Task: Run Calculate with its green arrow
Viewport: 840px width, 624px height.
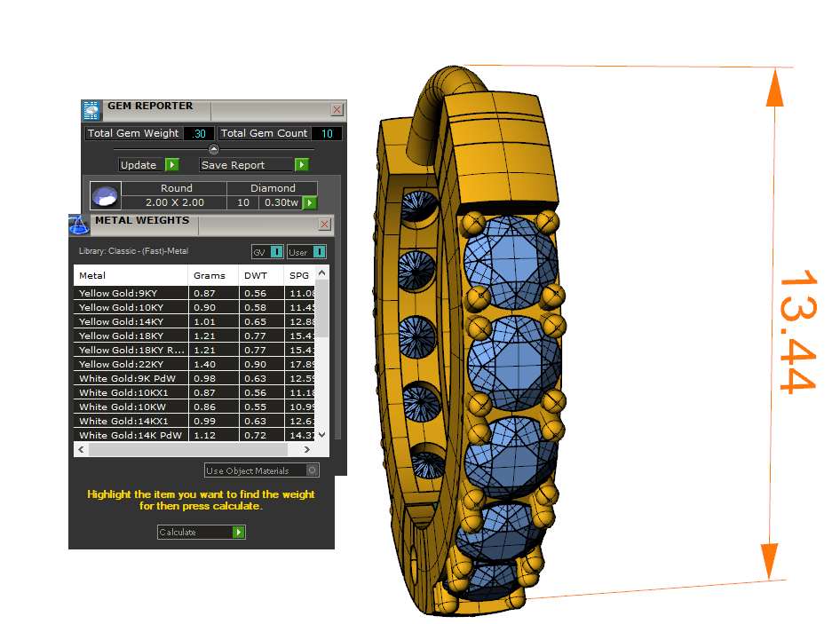Action: [238, 533]
